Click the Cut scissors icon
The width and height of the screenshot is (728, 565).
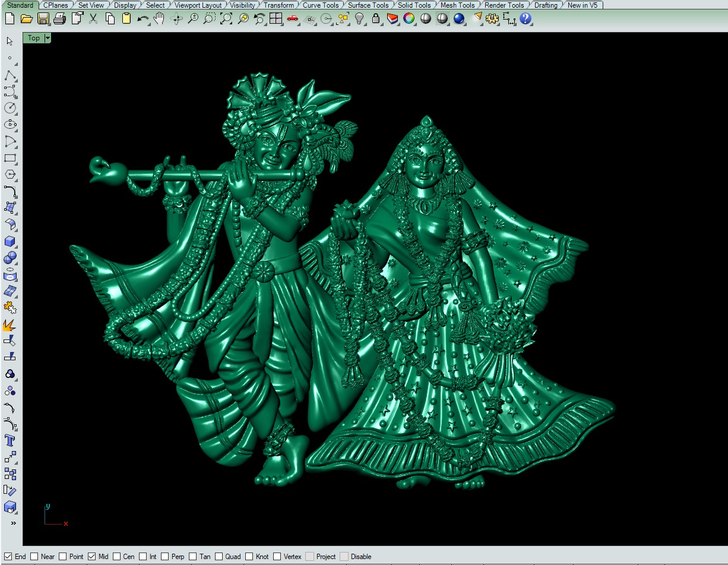pyautogui.click(x=93, y=18)
